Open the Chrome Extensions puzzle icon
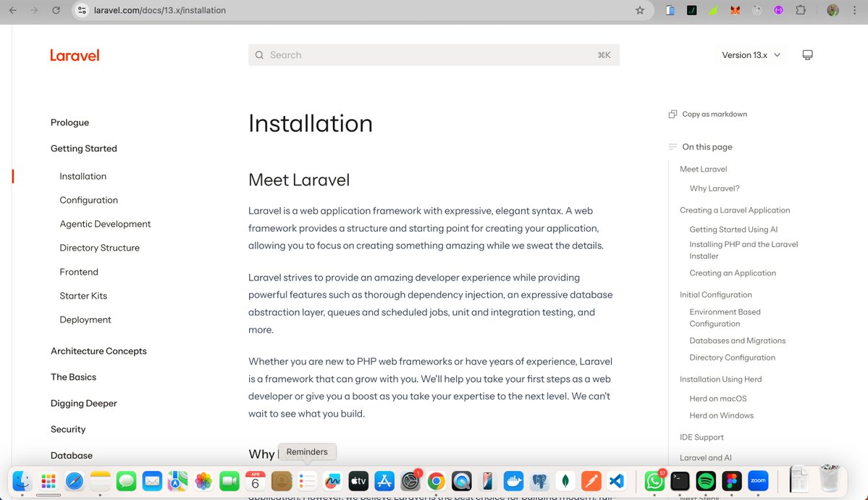This screenshot has height=500, width=868. pos(801,10)
